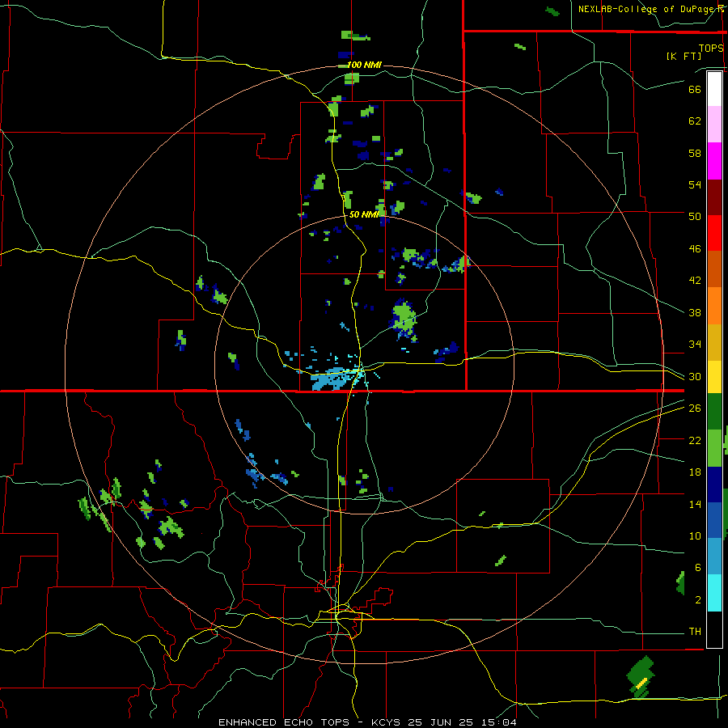Click the white 66 kft color swatch

[714, 89]
